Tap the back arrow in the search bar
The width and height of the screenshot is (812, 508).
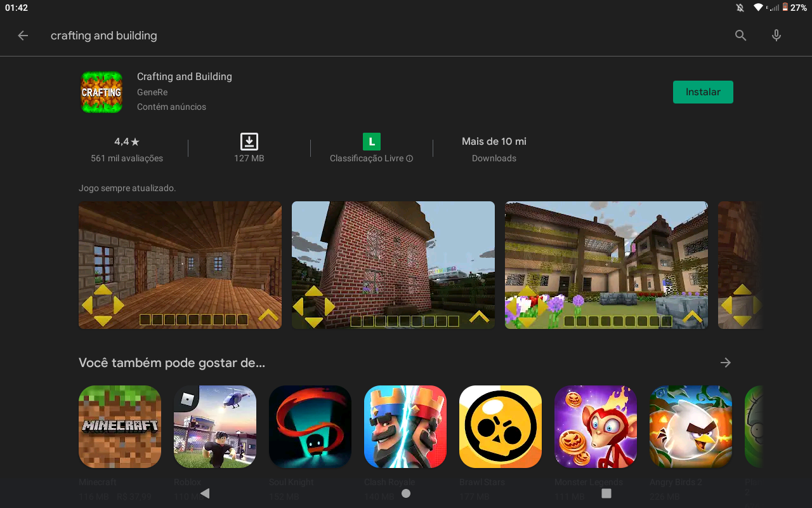pos(23,36)
